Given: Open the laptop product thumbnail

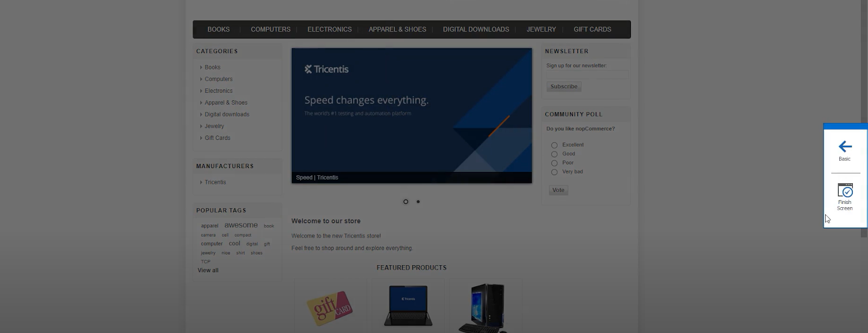Looking at the screenshot, I should 408,305.
